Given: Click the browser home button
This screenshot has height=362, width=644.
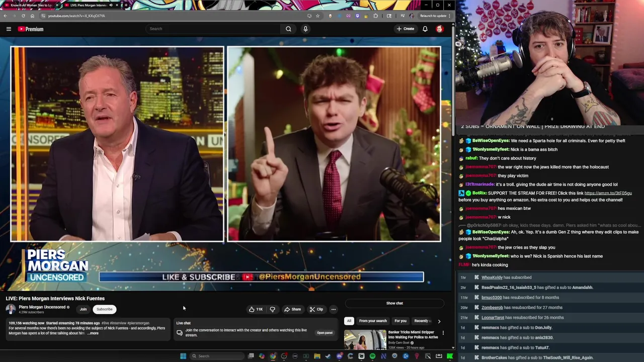Looking at the screenshot, I should (x=32, y=16).
